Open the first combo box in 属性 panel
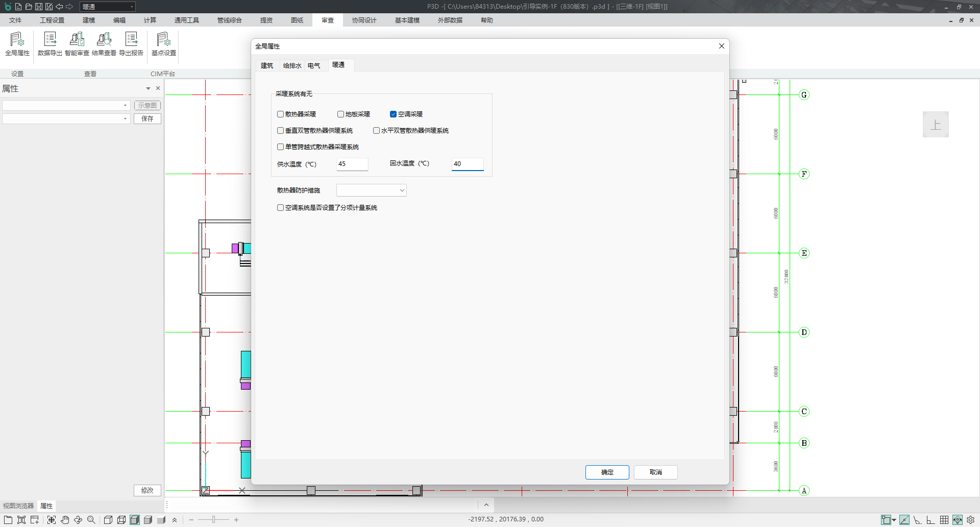 coord(66,106)
